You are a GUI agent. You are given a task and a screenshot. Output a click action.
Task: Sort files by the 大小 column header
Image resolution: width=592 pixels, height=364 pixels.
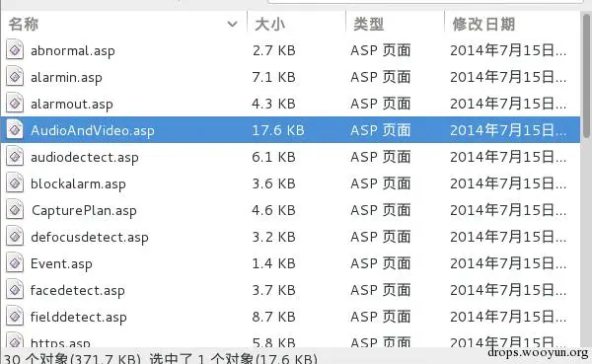(269, 24)
